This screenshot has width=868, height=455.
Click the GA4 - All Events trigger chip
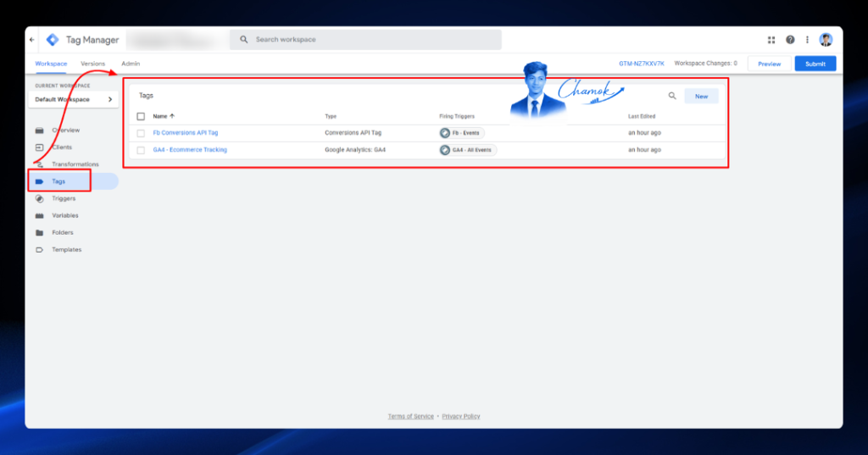[468, 150]
